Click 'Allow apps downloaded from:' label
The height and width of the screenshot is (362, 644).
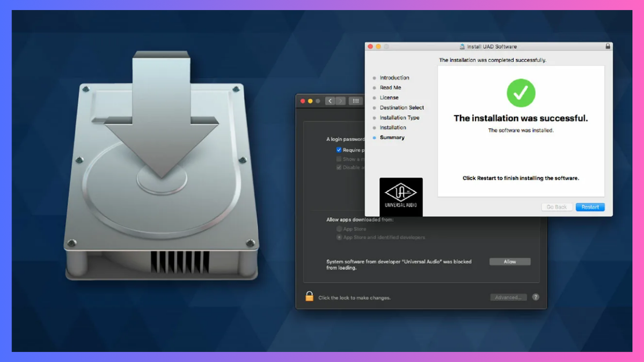point(360,219)
